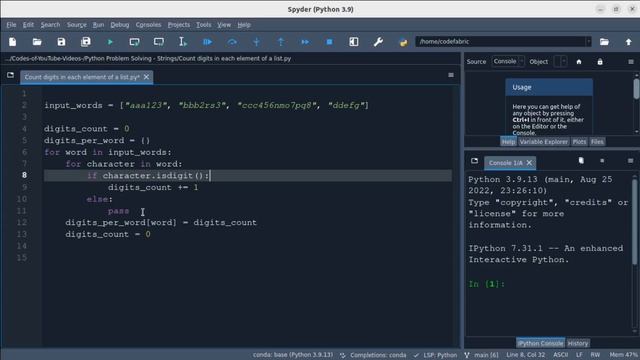Open the Help pane options menu
This screenshot has width=640, height=360.
click(631, 62)
